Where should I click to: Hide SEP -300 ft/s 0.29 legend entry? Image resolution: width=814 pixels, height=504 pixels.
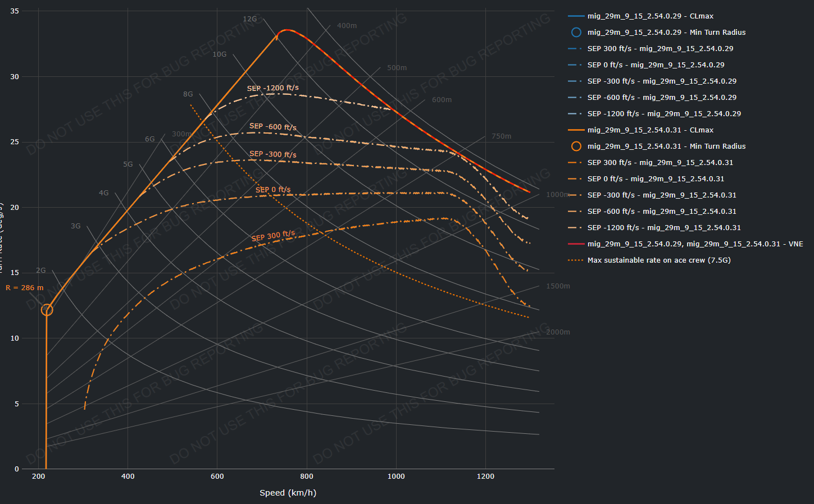(662, 81)
